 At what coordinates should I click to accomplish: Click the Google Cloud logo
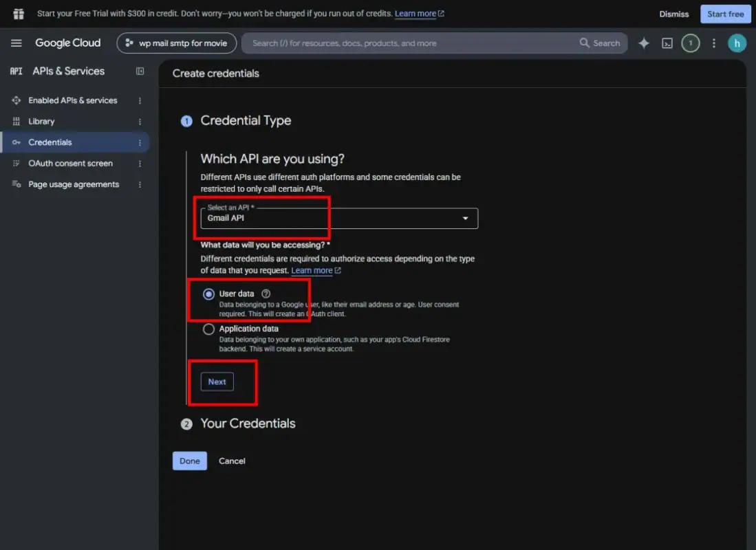click(x=68, y=43)
